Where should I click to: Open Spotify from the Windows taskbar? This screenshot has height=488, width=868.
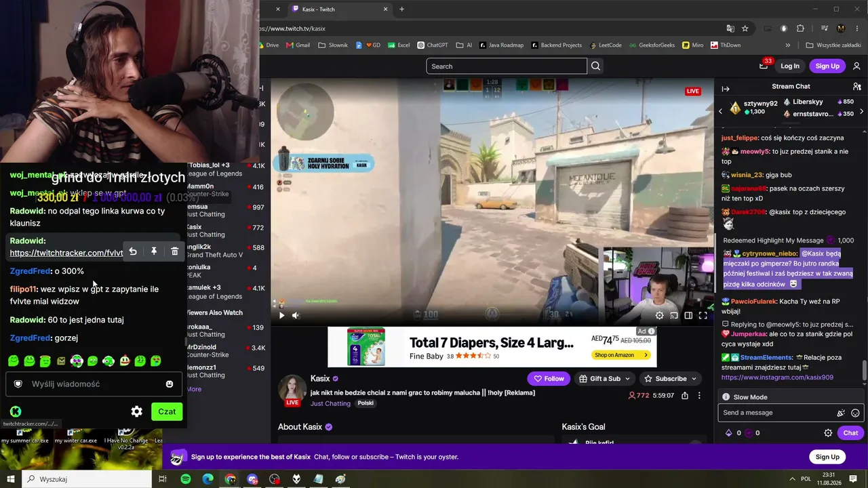point(186,479)
